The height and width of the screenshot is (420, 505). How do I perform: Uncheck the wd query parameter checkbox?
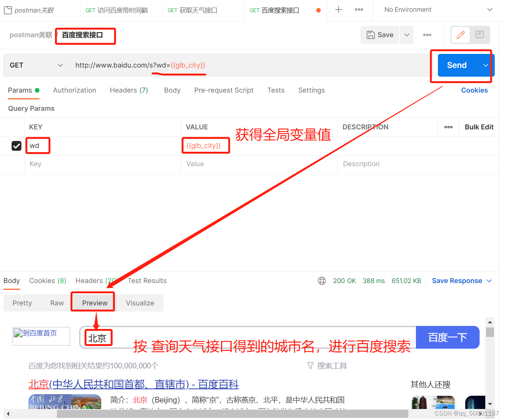tap(16, 146)
